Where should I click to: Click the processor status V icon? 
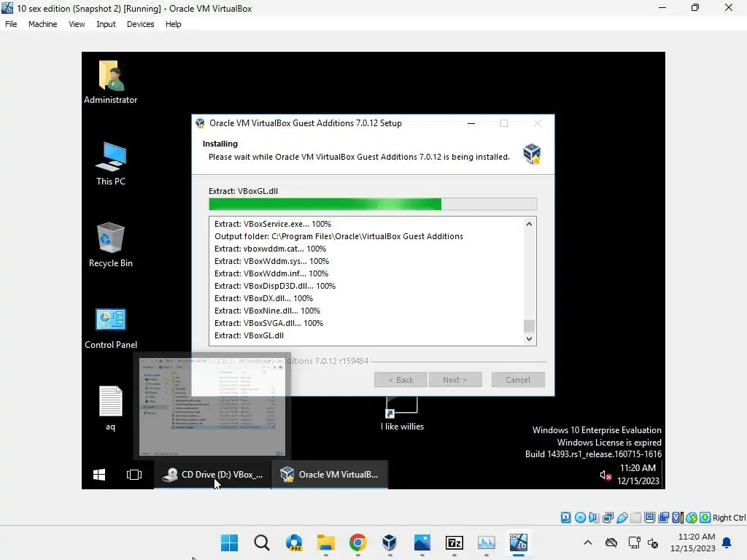pos(678,517)
